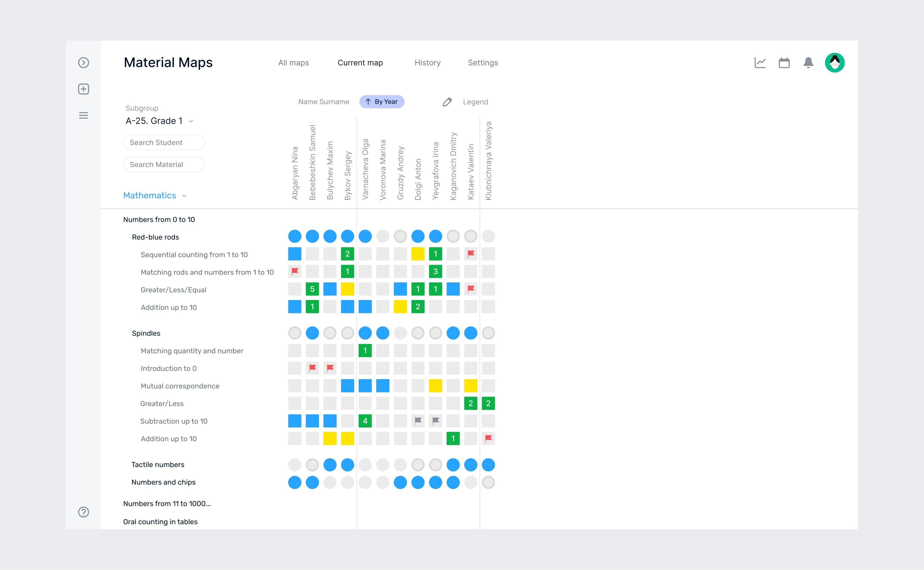The height and width of the screenshot is (570, 924).
Task: Open help via the question mark icon
Action: (x=83, y=512)
